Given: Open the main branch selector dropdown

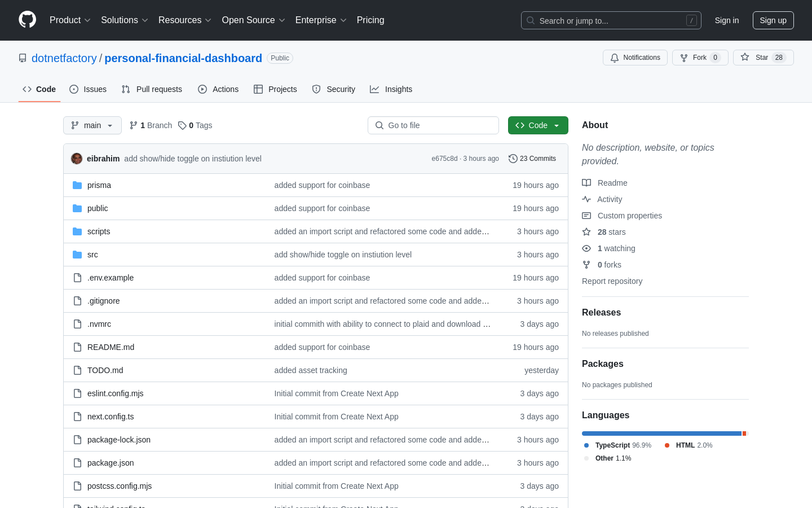Looking at the screenshot, I should coord(92,125).
